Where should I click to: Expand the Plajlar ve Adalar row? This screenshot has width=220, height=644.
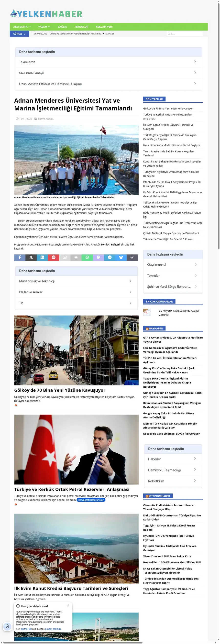tap(77, 292)
